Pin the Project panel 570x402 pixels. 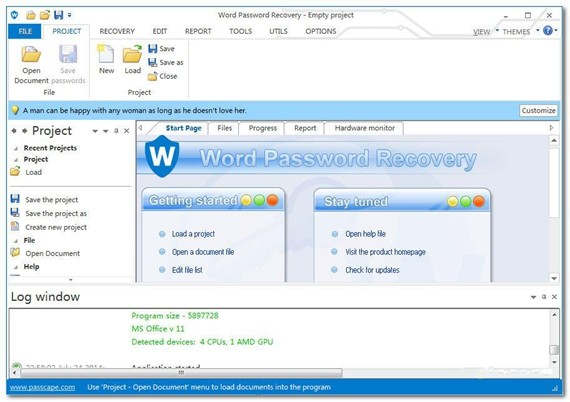[x=116, y=131]
